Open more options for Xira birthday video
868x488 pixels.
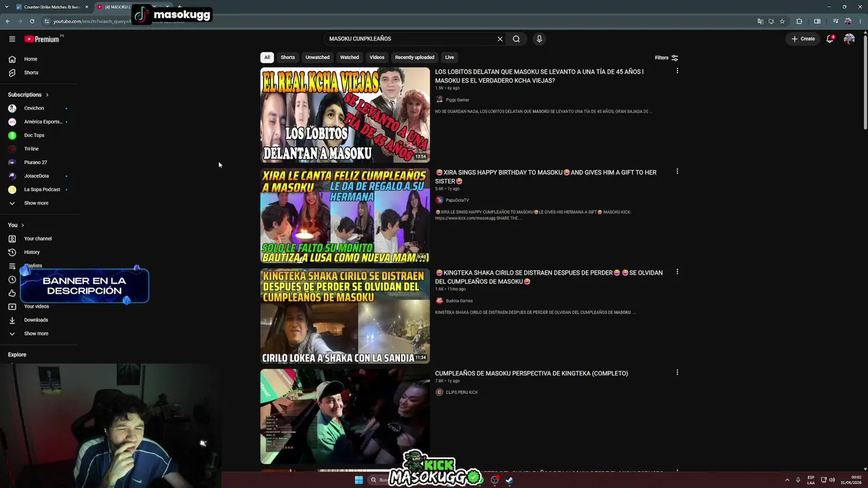pyautogui.click(x=677, y=171)
